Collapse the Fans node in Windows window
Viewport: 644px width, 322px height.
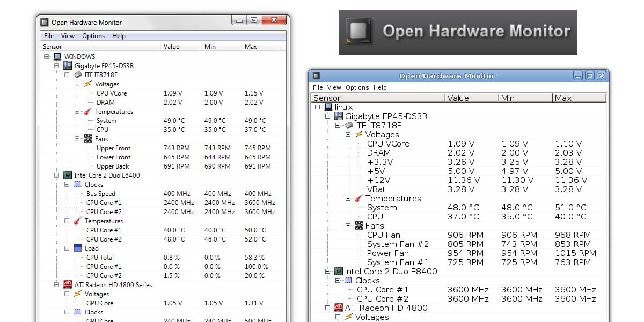(x=77, y=138)
